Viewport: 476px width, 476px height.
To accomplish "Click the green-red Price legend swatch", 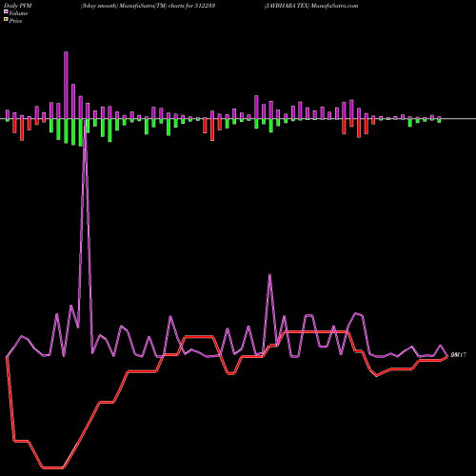I will (6, 20).
